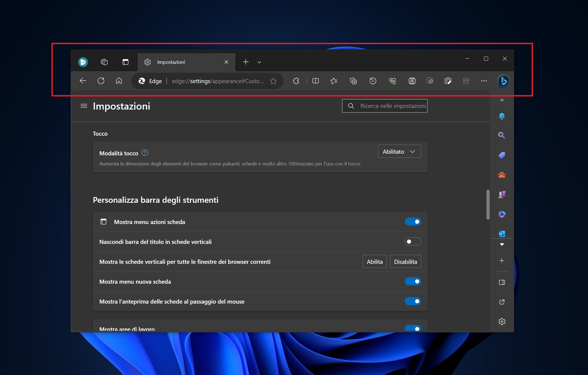Toggle Mostra aree di lavoro switch

[413, 328]
